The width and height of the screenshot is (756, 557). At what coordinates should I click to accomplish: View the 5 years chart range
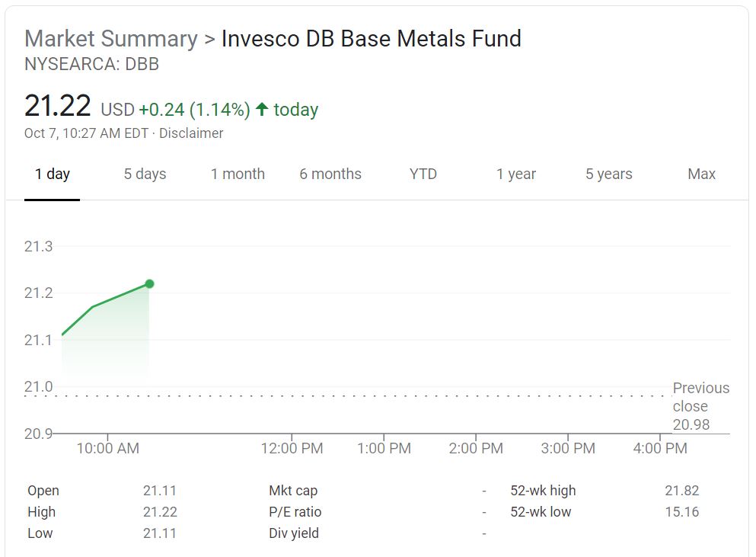[608, 174]
